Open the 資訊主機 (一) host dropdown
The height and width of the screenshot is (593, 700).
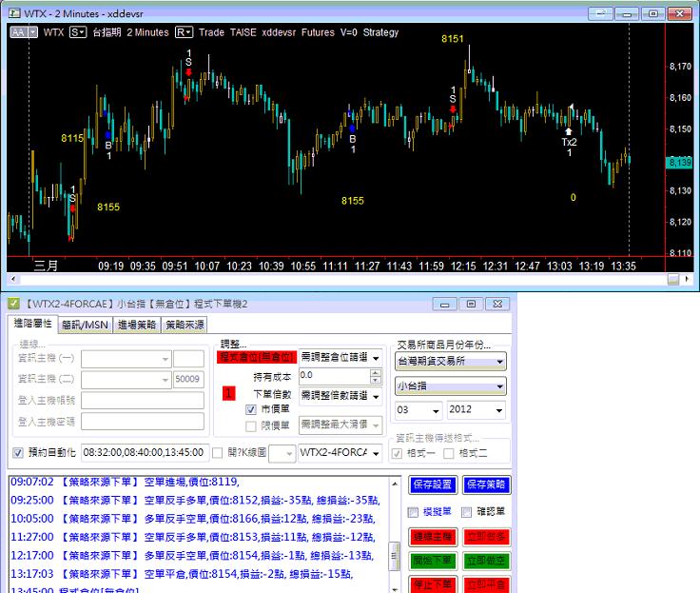point(126,359)
